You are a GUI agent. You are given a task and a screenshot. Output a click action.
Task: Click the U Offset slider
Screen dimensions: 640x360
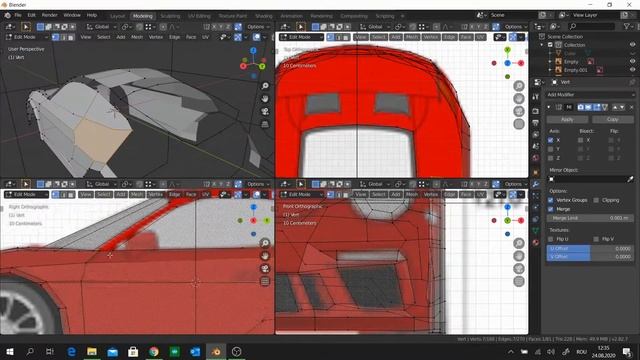click(x=590, y=249)
